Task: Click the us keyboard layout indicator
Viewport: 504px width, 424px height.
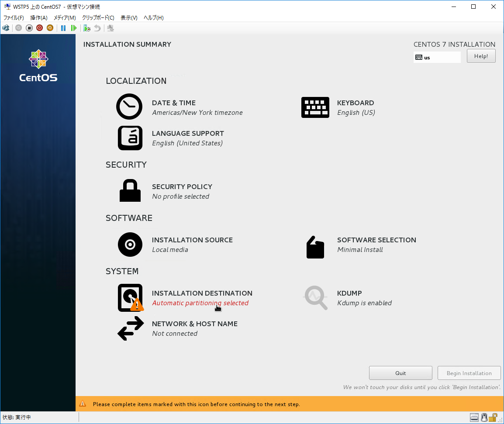Action: click(437, 58)
